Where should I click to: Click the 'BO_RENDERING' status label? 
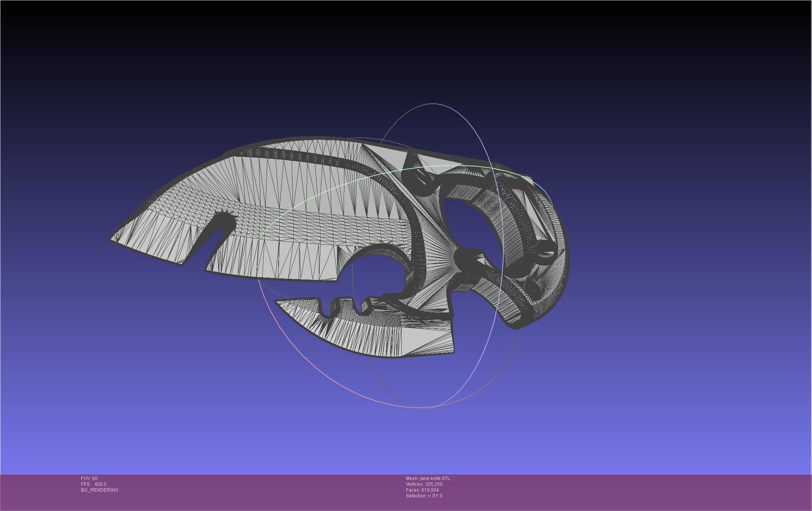pos(100,490)
